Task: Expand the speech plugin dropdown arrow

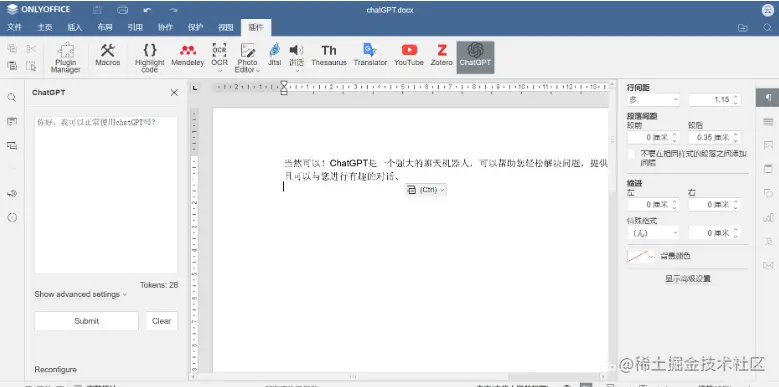Action: point(297,71)
